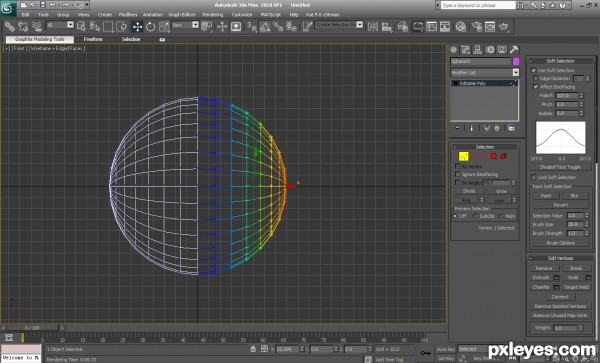The image size is (600, 363).
Task: Select the Element sub-object level icon
Action: coord(504,156)
